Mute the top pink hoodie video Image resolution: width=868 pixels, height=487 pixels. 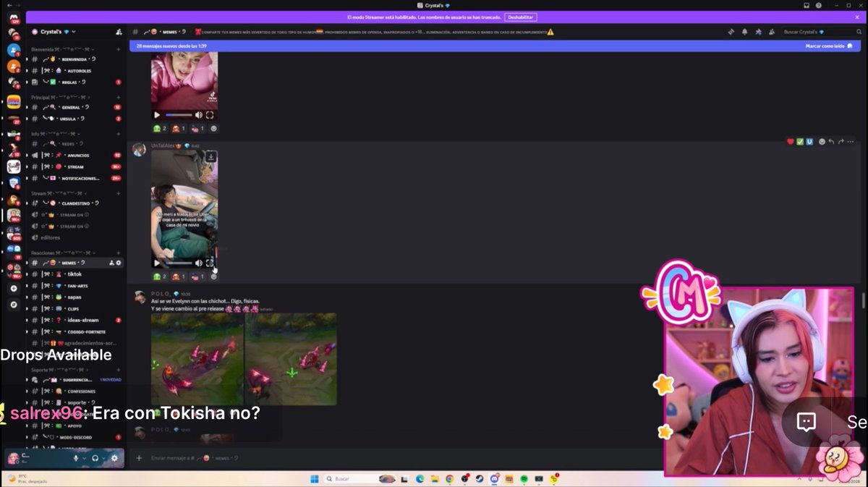[199, 114]
